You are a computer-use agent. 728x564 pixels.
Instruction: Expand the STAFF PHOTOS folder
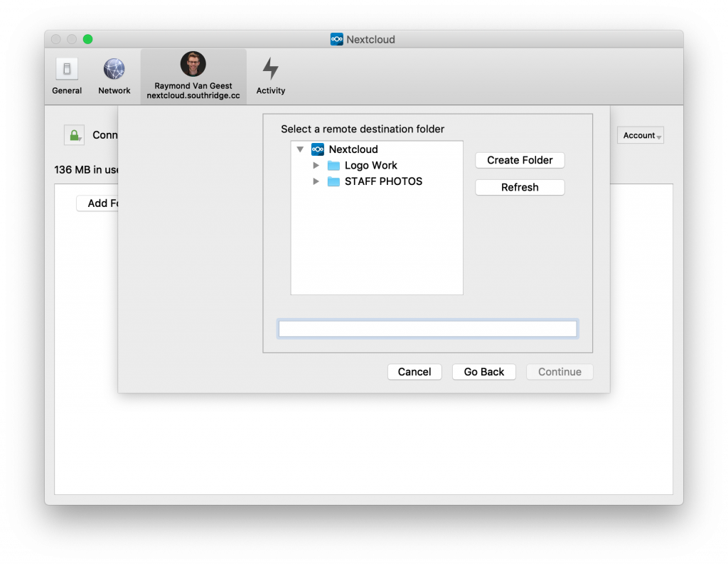click(316, 181)
